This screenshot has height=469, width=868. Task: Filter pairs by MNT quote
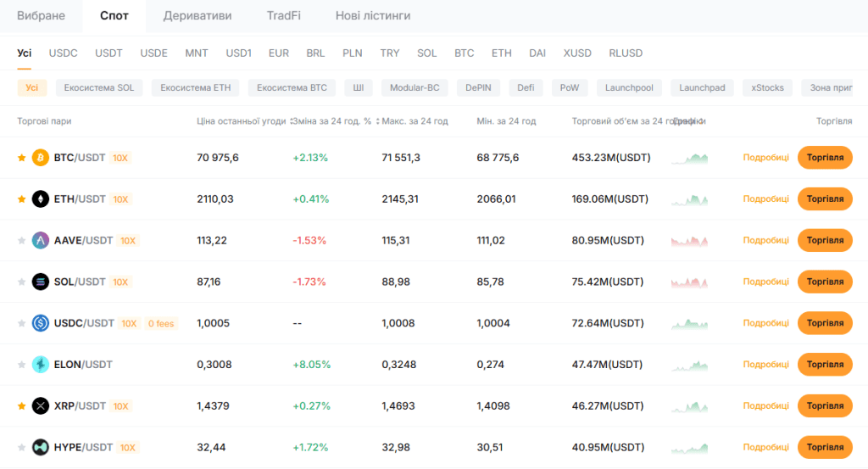coord(197,53)
